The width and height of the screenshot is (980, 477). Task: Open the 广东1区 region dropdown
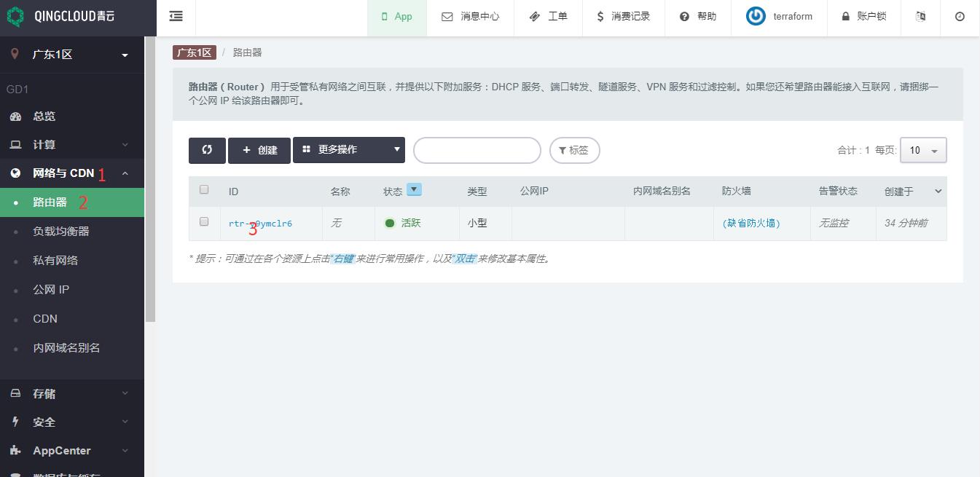tap(71, 55)
